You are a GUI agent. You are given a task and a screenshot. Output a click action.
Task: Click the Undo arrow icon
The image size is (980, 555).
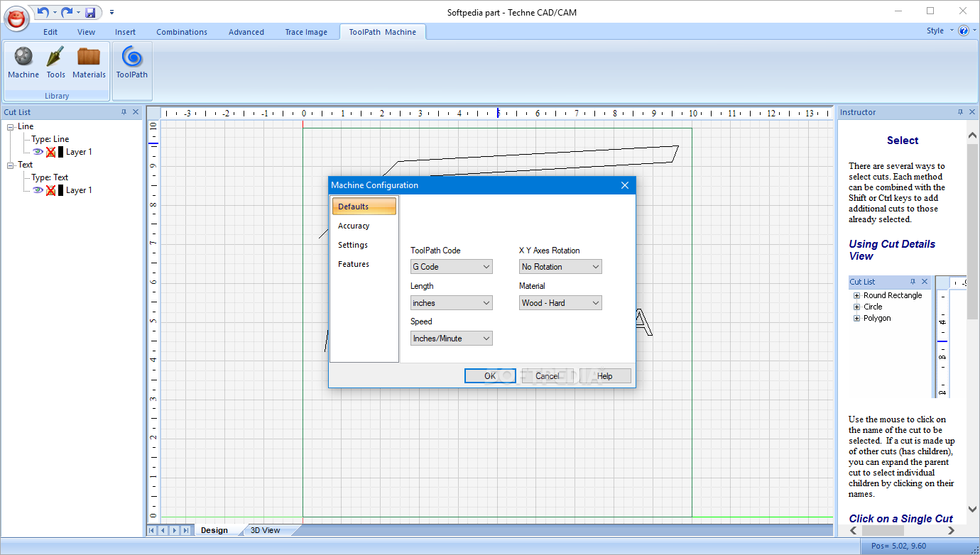click(43, 12)
